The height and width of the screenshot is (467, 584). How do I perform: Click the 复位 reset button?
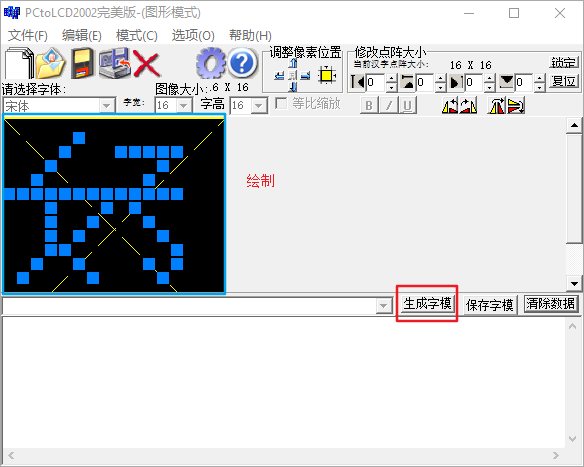(x=564, y=81)
